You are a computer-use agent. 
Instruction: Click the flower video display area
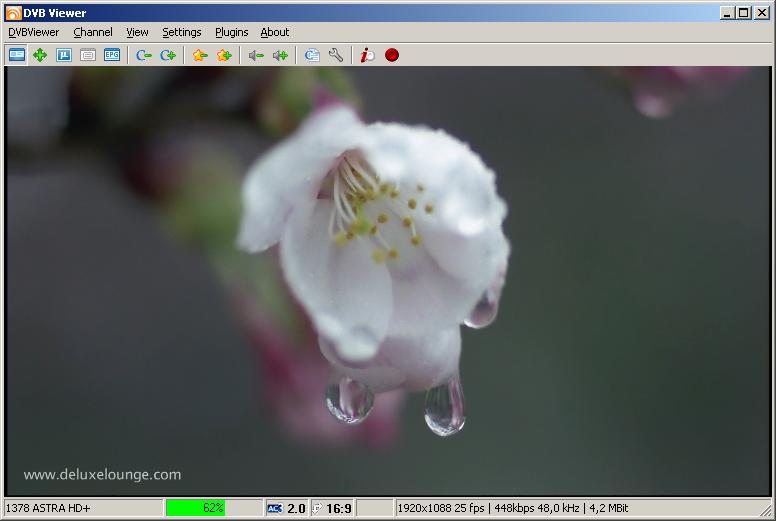tap(388, 281)
